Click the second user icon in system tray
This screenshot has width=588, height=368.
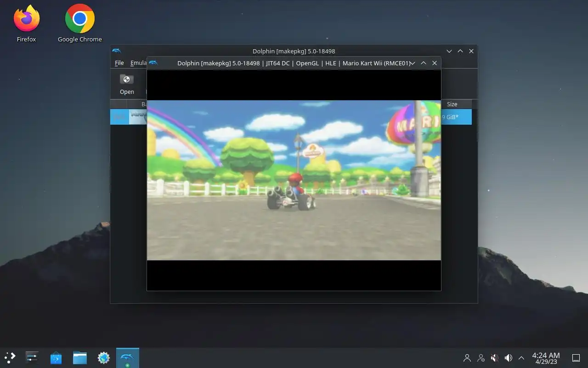click(x=481, y=357)
